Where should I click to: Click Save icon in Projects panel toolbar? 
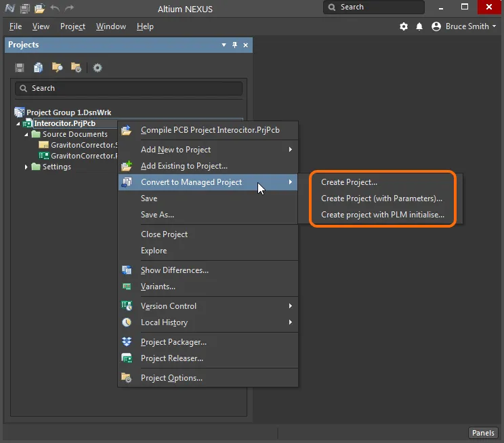point(20,68)
